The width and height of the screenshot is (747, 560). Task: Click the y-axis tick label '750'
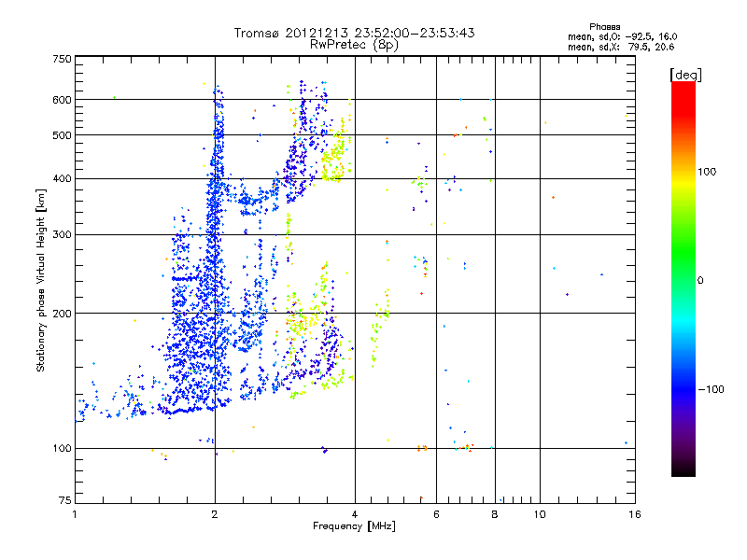pyautogui.click(x=63, y=59)
